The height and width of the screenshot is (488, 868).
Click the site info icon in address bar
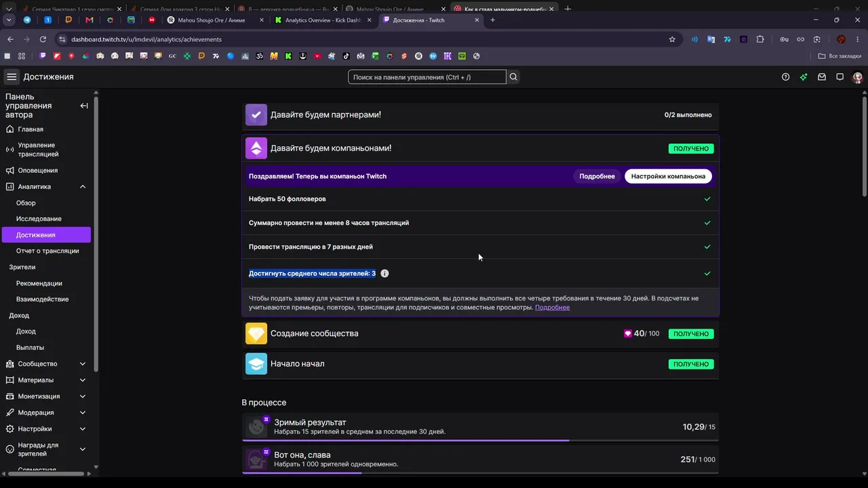(62, 39)
